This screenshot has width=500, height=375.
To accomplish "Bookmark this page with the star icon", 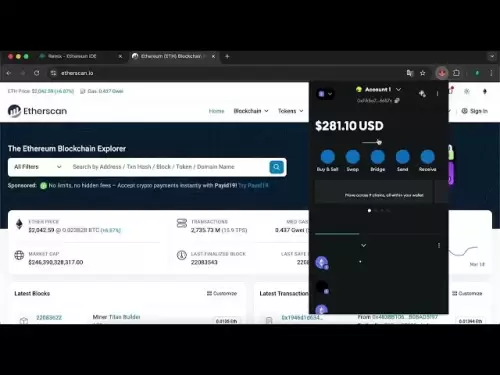I will [423, 73].
